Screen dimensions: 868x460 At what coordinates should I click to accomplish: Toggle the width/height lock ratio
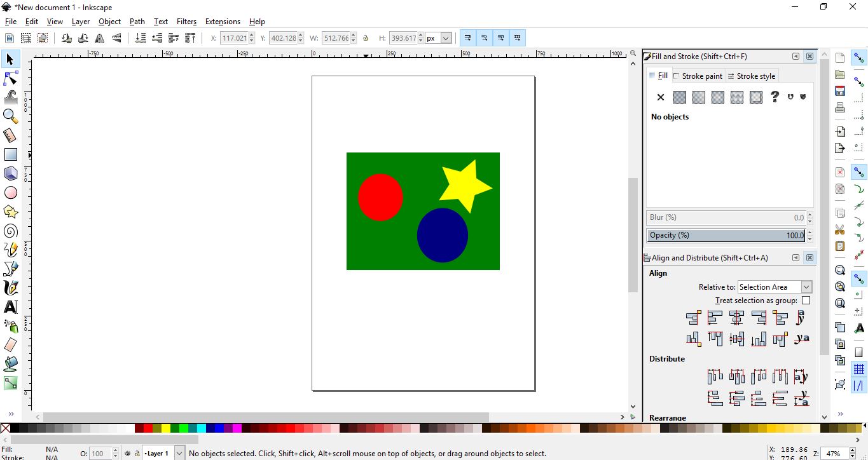click(x=366, y=38)
